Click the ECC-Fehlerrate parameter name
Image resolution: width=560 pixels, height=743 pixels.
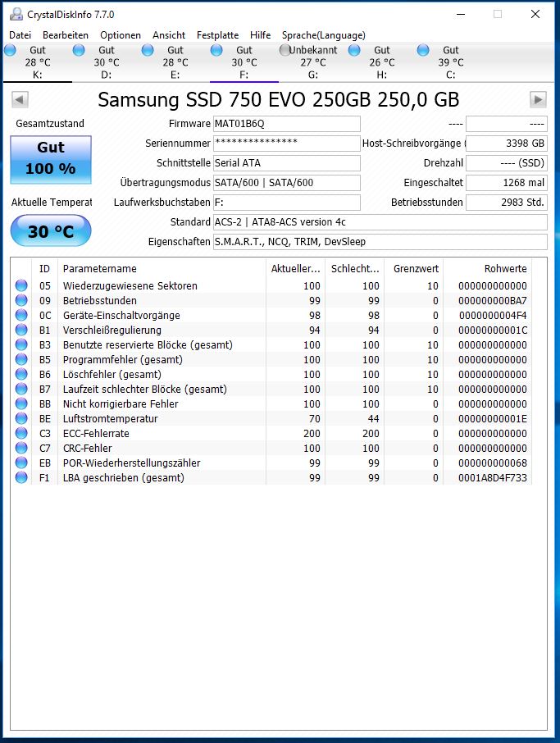point(96,433)
